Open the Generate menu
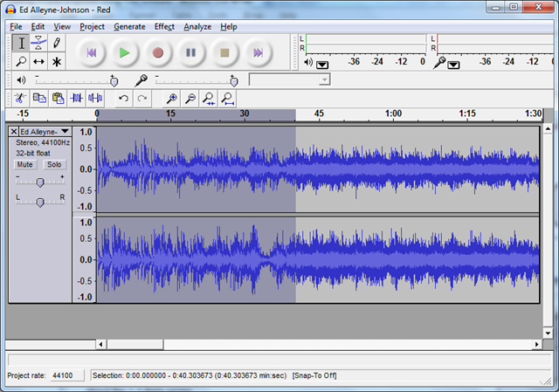This screenshot has width=559, height=392. coord(129,26)
